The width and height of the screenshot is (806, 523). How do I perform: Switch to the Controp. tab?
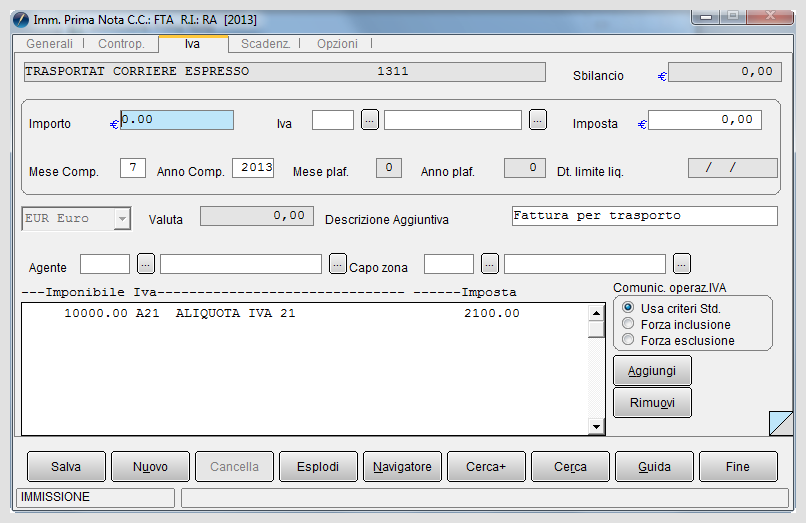tap(121, 44)
